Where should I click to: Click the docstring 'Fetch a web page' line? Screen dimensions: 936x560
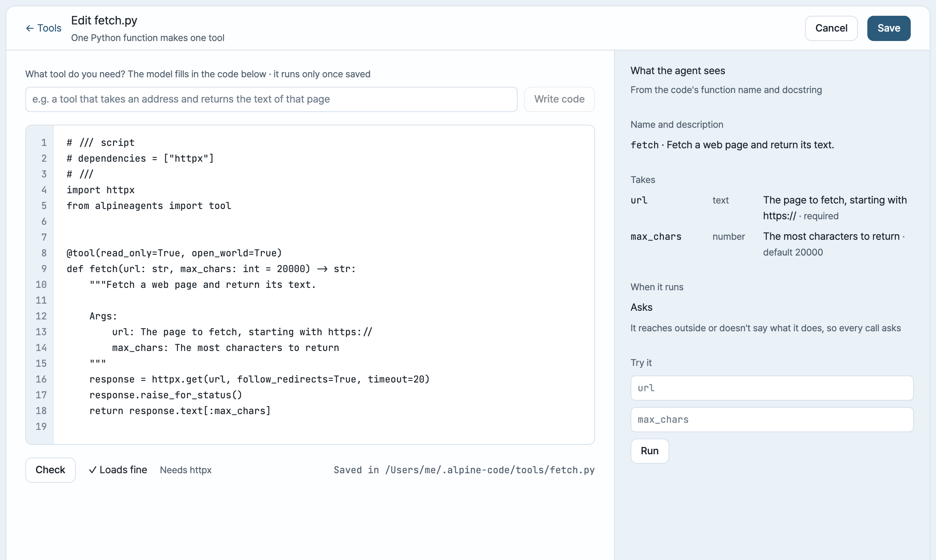click(202, 285)
